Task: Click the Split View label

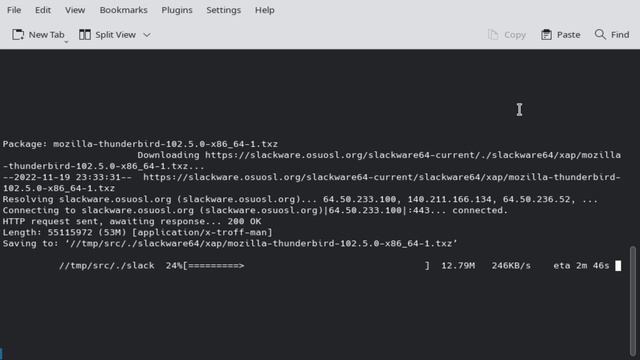Action: (x=116, y=35)
